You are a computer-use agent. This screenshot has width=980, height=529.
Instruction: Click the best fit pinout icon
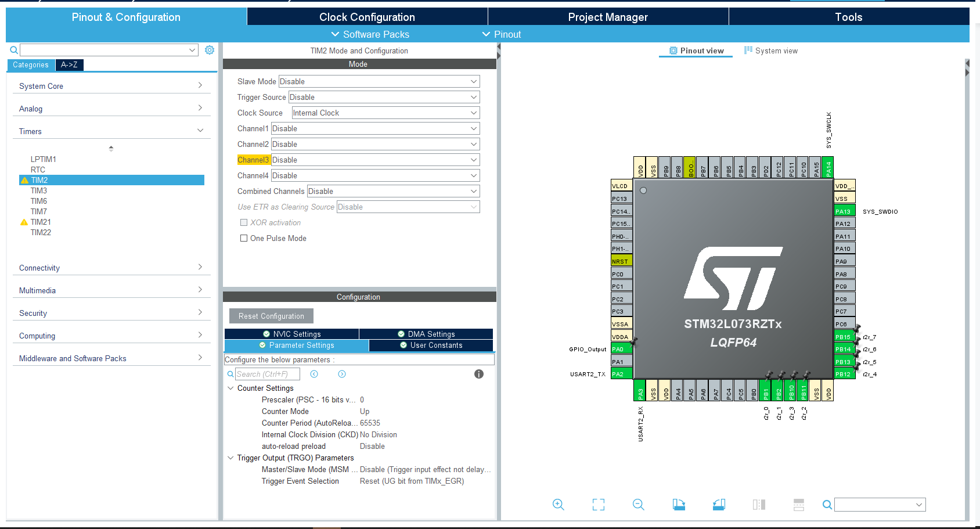[598, 504]
